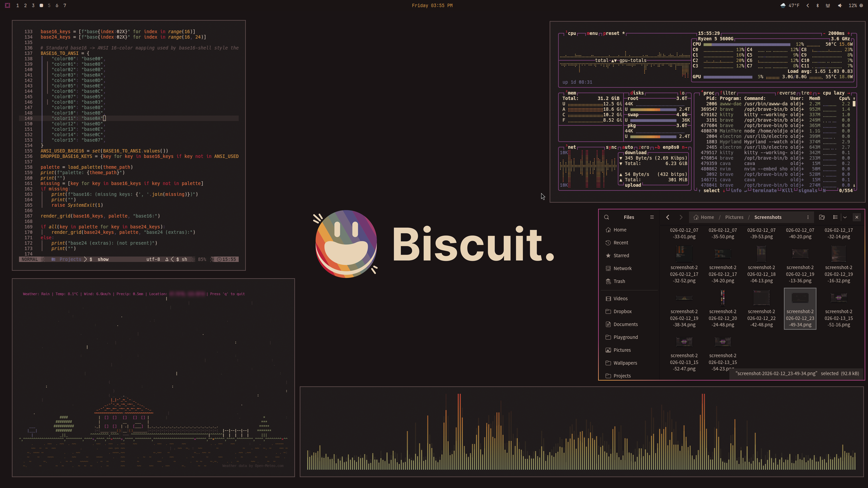Open the view options chevron in Files

845,217
